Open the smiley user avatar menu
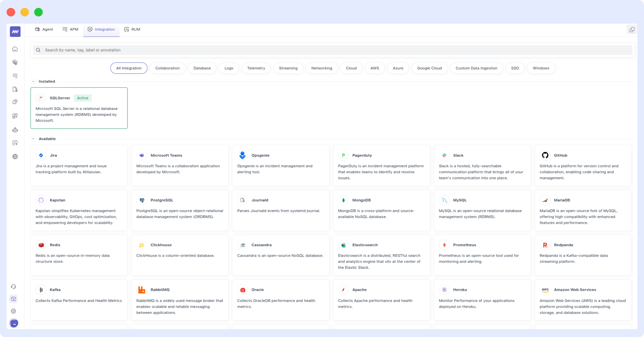Viewport: 644px width, 337px height. coord(14,323)
